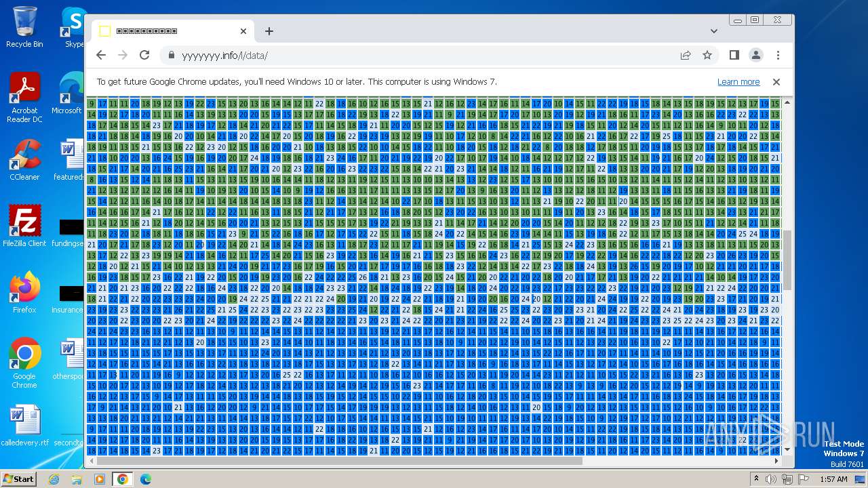Click vertical scrollbar up arrow
The image size is (868, 488).
pyautogui.click(x=787, y=103)
